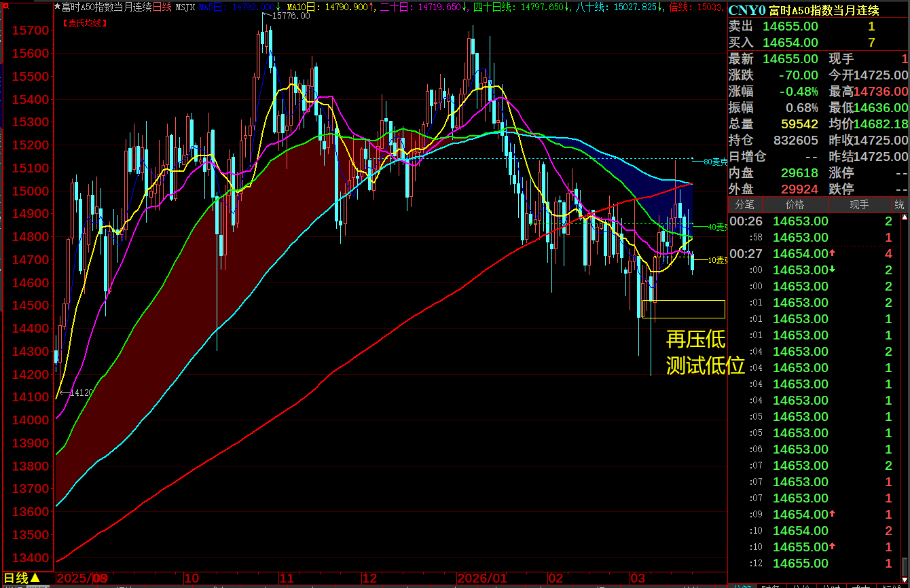The height and width of the screenshot is (588, 910).
Task: Click the 卖出 price 14655.00 row
Action: pyautogui.click(x=790, y=26)
